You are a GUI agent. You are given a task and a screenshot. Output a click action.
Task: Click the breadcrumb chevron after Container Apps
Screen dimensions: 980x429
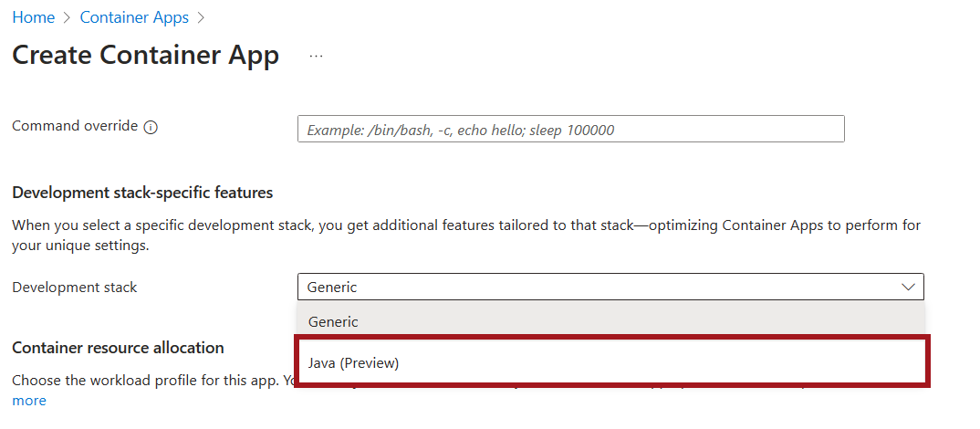click(202, 17)
